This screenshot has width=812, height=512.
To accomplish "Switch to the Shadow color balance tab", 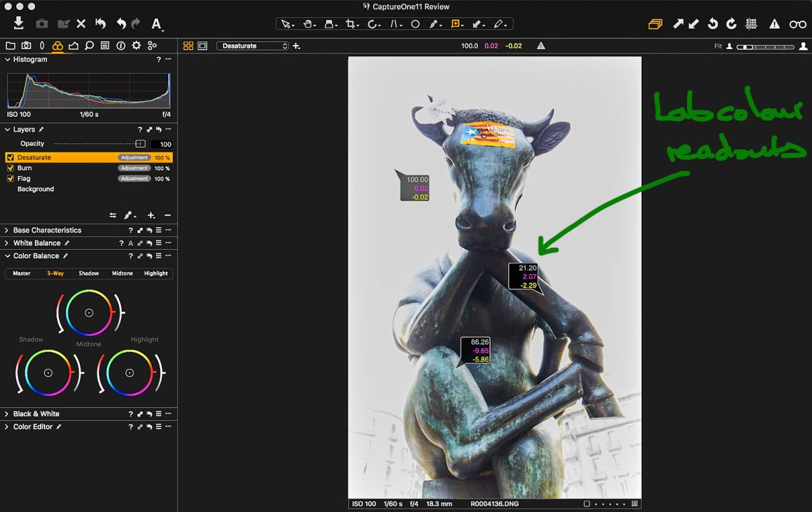I will click(x=88, y=273).
